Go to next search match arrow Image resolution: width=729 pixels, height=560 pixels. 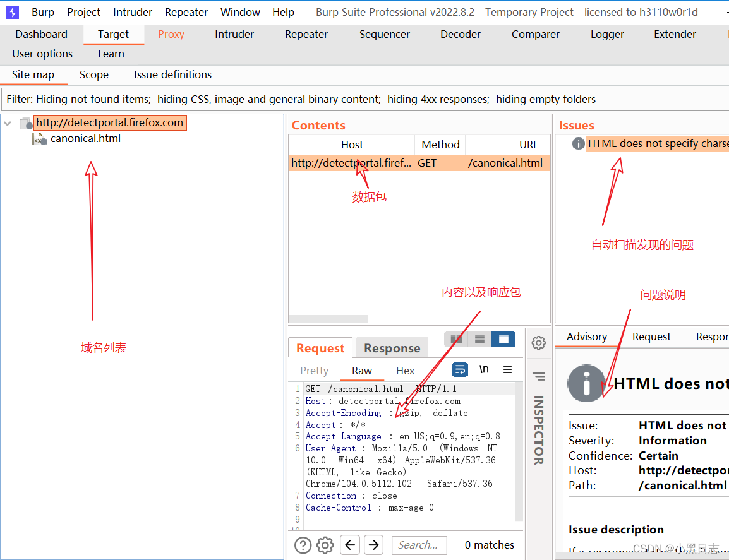tap(374, 545)
